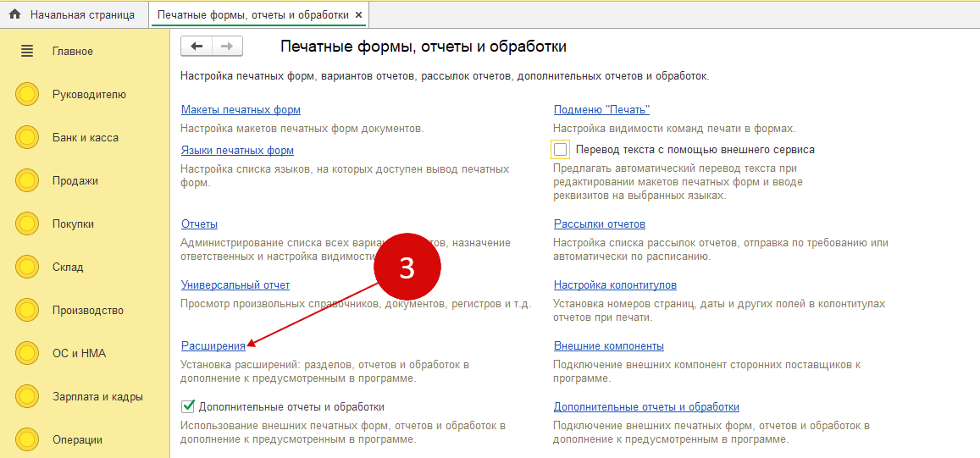
Task: Click the yellow circle icon for Покупки
Action: coord(26,224)
